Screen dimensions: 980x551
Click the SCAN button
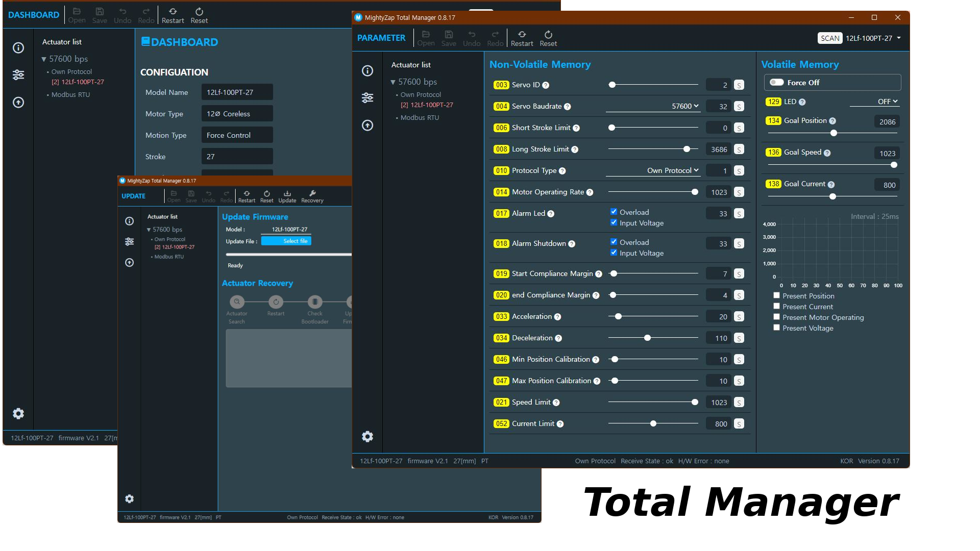tap(830, 38)
